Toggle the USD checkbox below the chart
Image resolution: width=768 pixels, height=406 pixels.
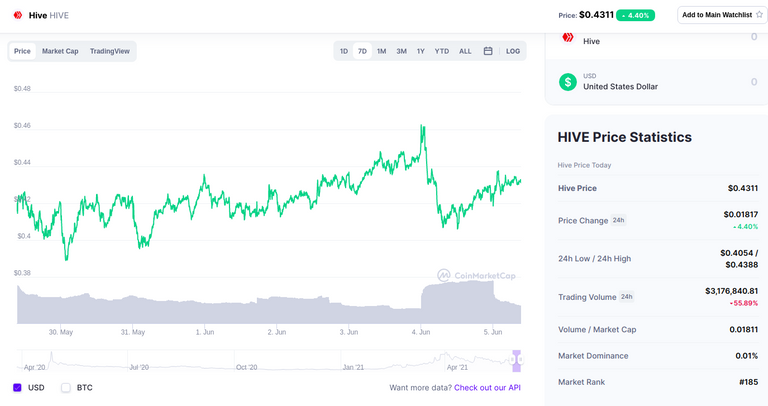coord(17,387)
